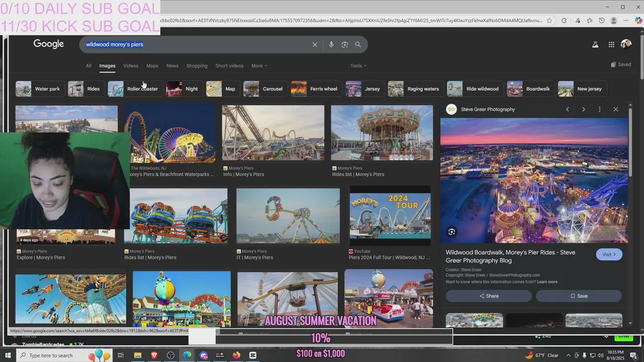Viewport: 644px width, 362px height.
Task: Open Google Lens search by image icon
Action: click(x=345, y=45)
